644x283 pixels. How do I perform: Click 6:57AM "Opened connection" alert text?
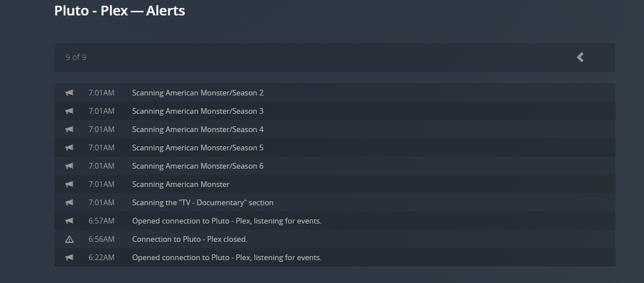[227, 221]
